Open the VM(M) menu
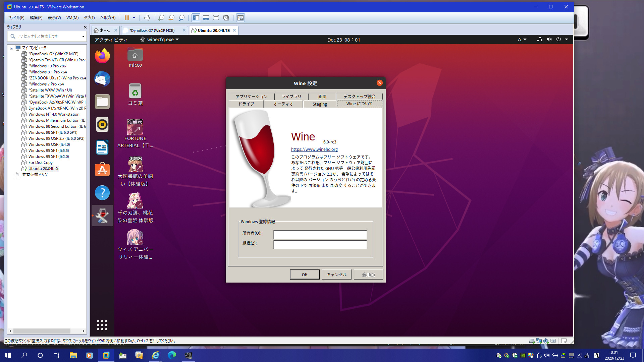This screenshot has width=644, height=362. point(72,18)
